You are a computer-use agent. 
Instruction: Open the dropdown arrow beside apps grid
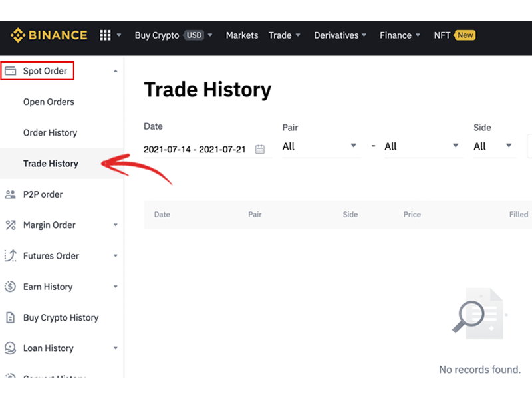pos(119,35)
